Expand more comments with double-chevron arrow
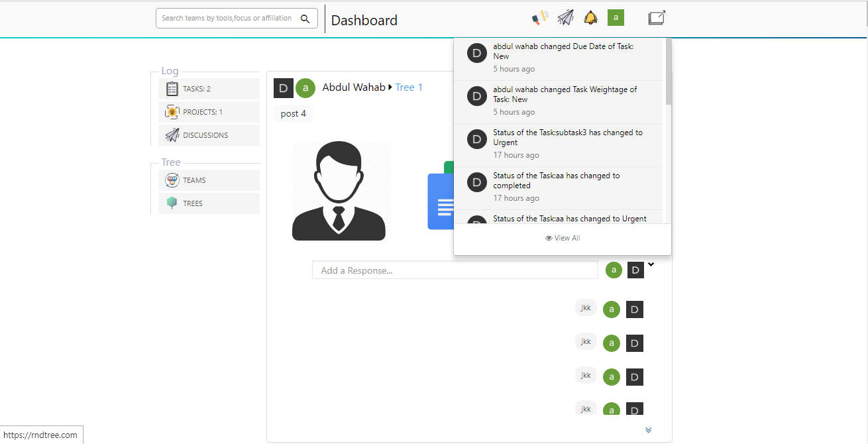 point(648,430)
